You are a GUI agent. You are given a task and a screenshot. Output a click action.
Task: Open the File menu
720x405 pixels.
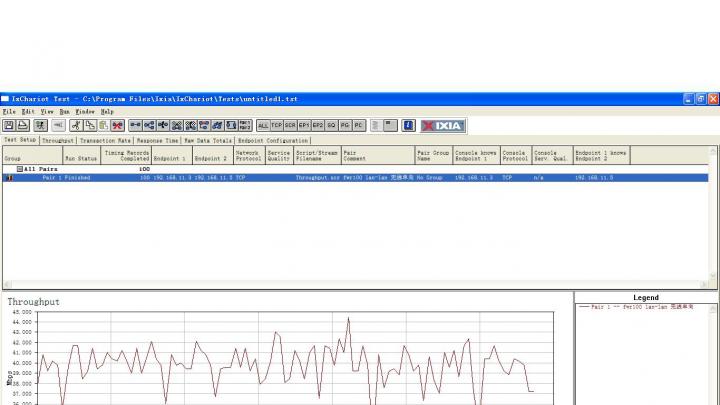coord(9,112)
